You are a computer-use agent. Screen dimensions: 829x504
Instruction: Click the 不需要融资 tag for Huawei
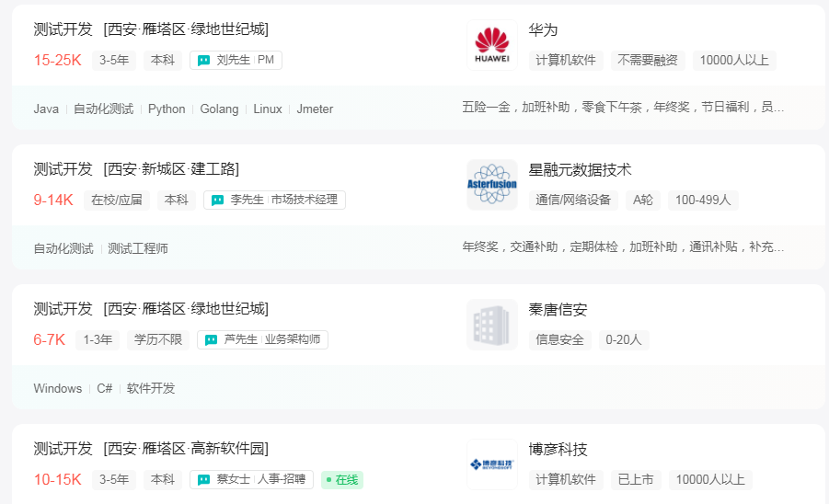pyautogui.click(x=648, y=60)
